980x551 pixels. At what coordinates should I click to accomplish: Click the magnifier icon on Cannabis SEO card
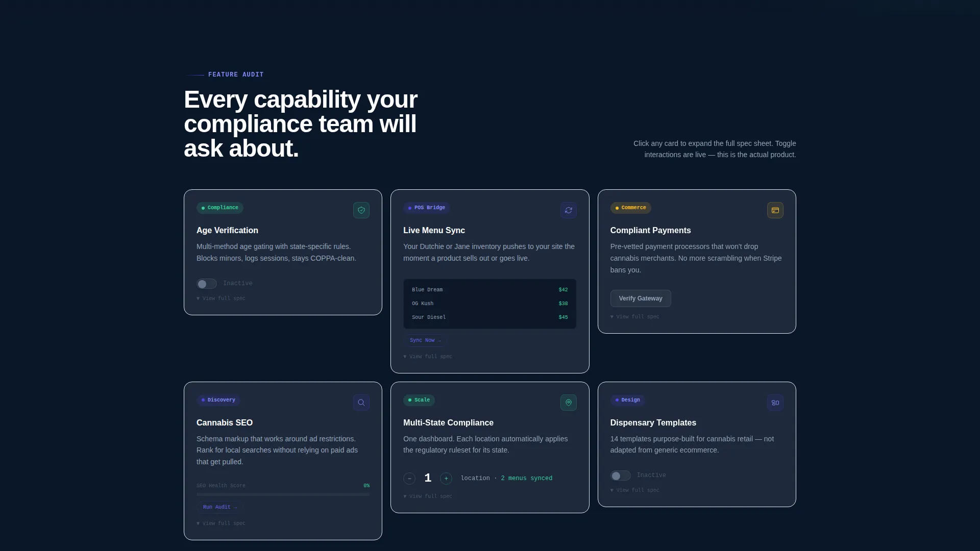(x=361, y=403)
